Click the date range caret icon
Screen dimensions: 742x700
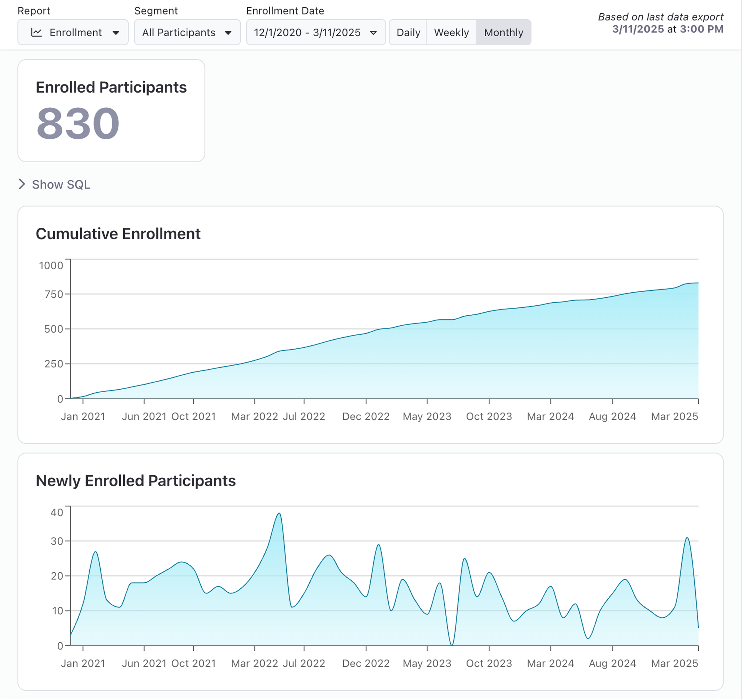(373, 32)
